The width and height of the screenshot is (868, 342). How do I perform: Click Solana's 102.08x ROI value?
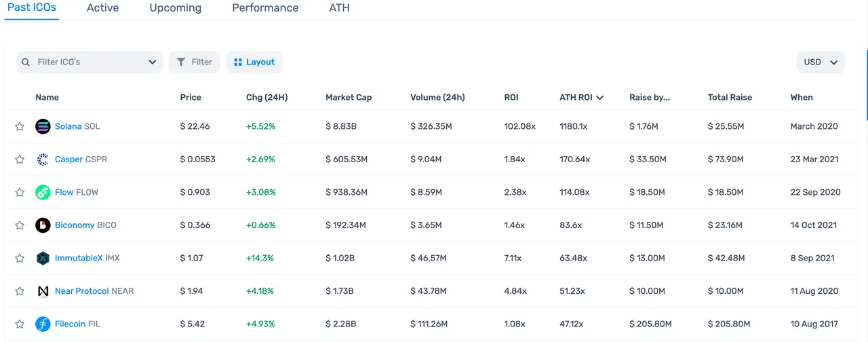tap(520, 126)
